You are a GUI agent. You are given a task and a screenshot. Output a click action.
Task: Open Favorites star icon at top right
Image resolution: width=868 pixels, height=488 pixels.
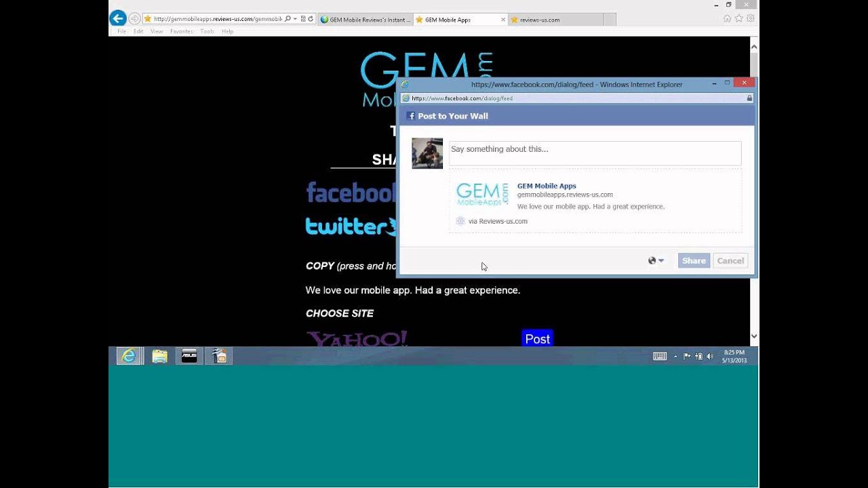[x=739, y=18]
